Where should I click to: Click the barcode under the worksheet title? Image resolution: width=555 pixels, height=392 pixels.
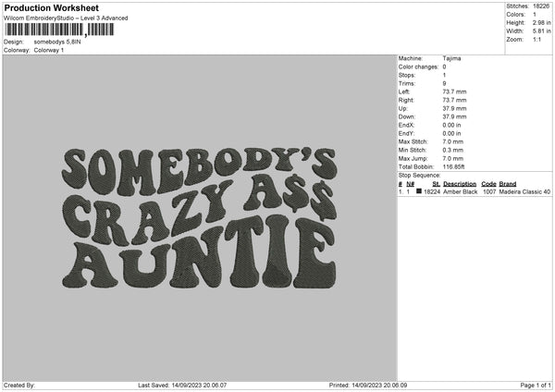(58, 30)
